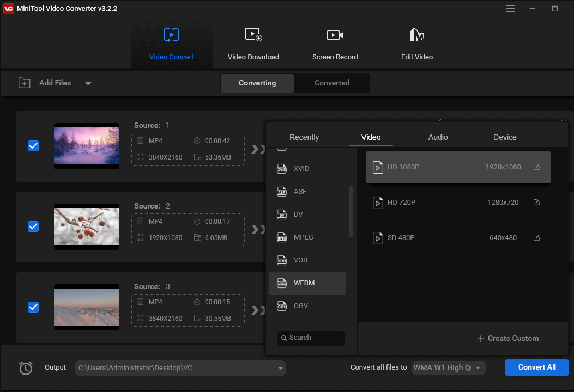Switch to the Converted tab
The image size is (574, 392).
click(x=332, y=83)
